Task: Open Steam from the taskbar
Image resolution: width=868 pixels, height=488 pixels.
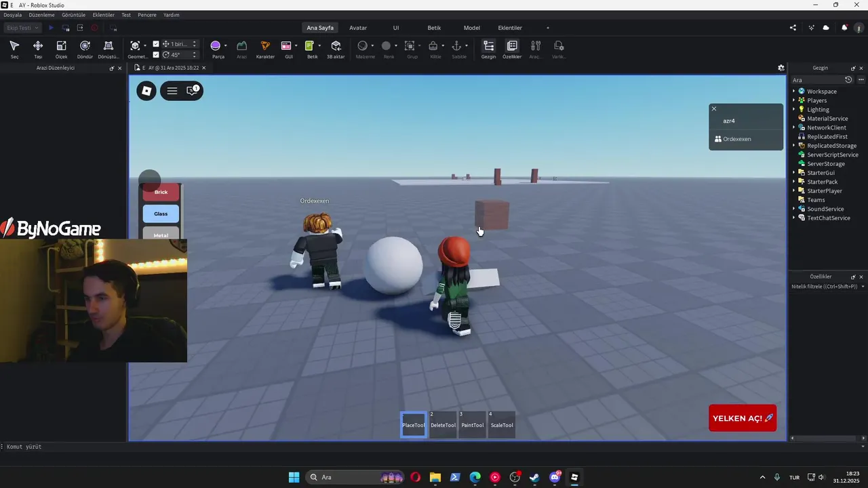Action: [534, 477]
